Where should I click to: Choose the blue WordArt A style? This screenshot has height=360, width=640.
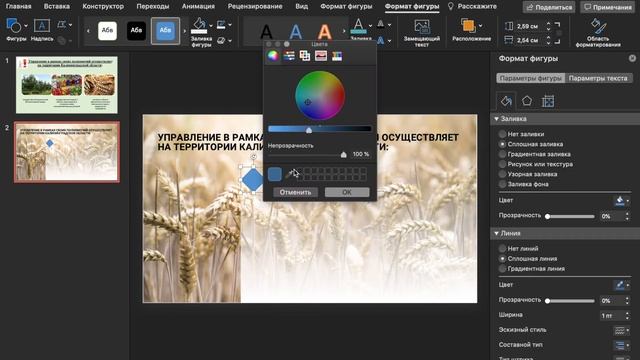296,31
